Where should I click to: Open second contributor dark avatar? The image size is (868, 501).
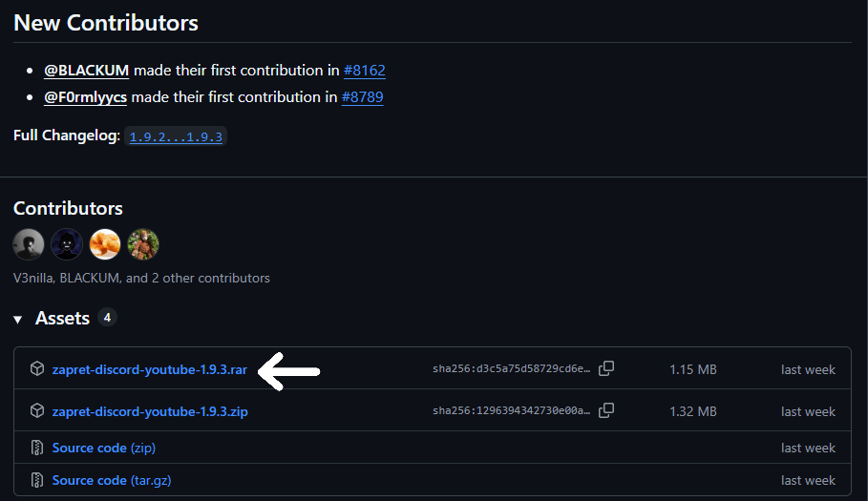point(67,244)
